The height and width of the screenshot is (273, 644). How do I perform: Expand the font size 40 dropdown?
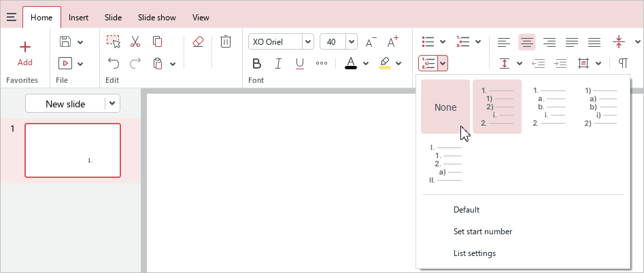click(x=352, y=42)
